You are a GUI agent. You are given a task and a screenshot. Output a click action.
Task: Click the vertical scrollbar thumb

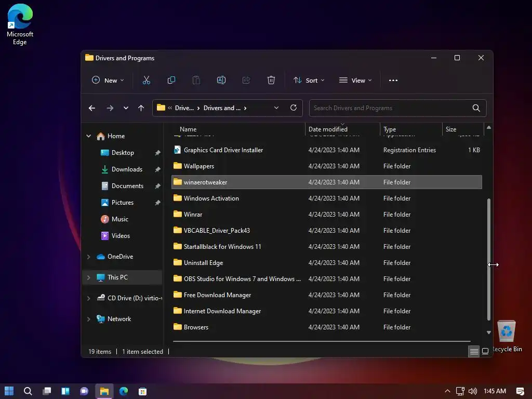coord(488,259)
